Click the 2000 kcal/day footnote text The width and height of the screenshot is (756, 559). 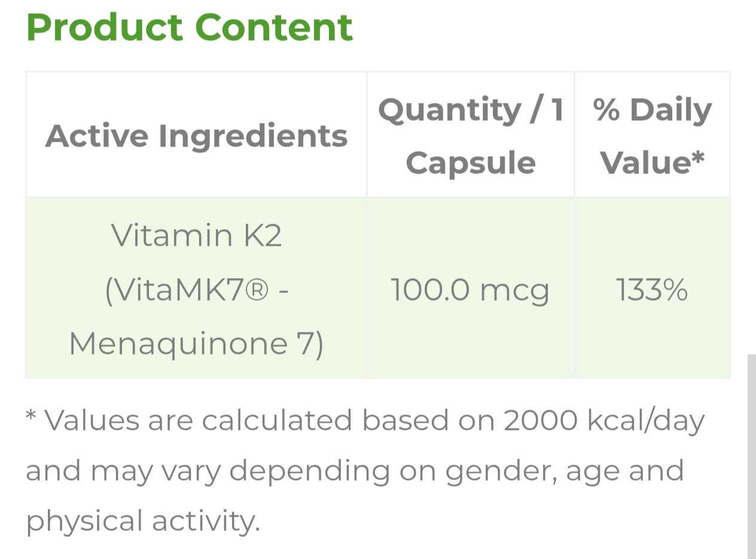coord(604,420)
